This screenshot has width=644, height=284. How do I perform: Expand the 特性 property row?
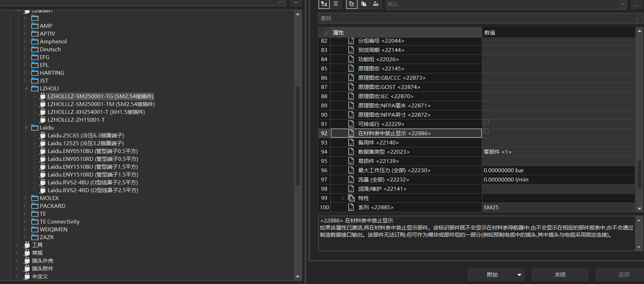(343, 198)
